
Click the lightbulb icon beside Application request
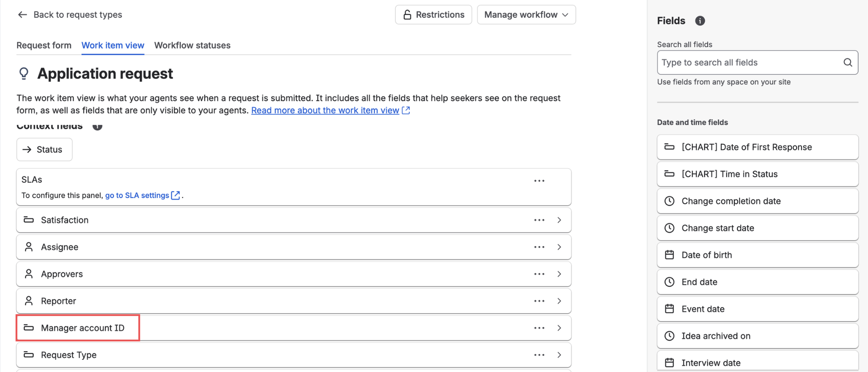24,74
